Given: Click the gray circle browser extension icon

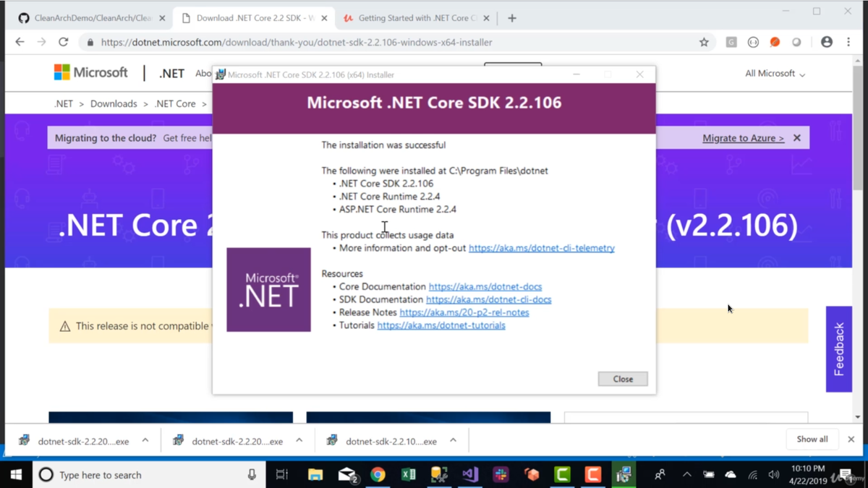Looking at the screenshot, I should coord(796,42).
